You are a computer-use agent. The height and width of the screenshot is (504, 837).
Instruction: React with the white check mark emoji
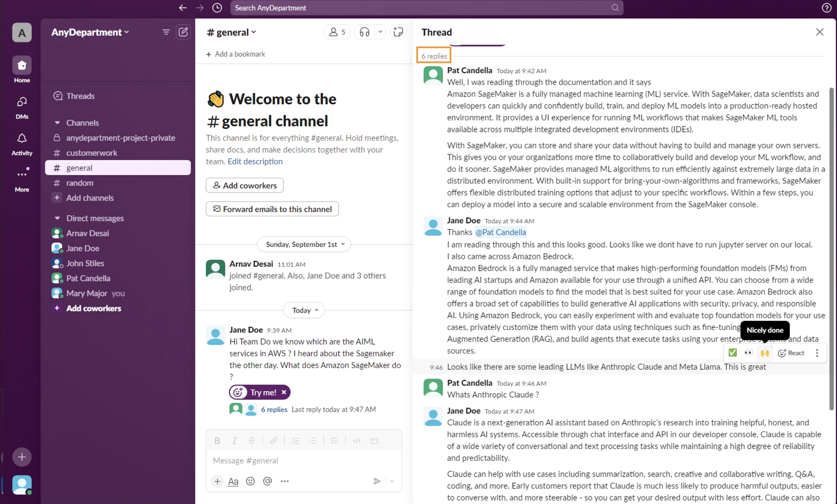pyautogui.click(x=732, y=353)
